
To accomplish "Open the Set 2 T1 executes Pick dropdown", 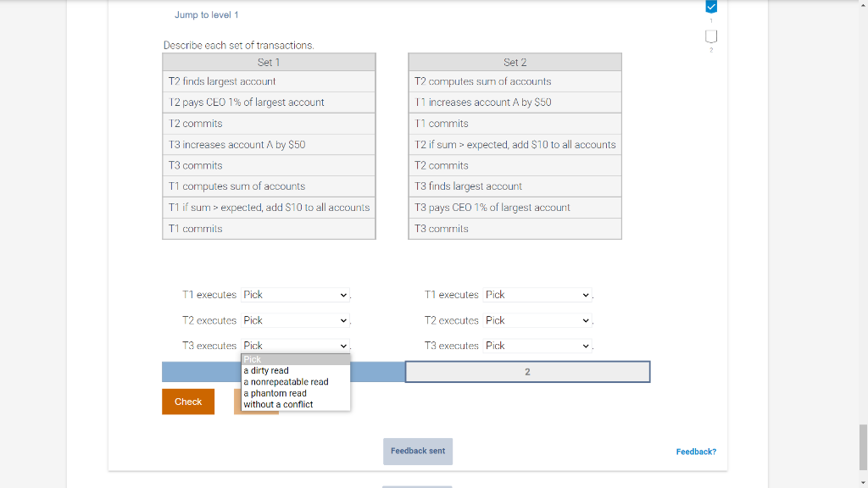I will click(x=537, y=295).
